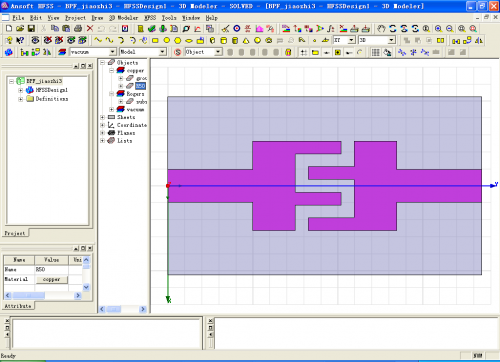The image size is (500, 362).
Task: Close the Project Manager panel
Action: pyautogui.click(x=90, y=66)
